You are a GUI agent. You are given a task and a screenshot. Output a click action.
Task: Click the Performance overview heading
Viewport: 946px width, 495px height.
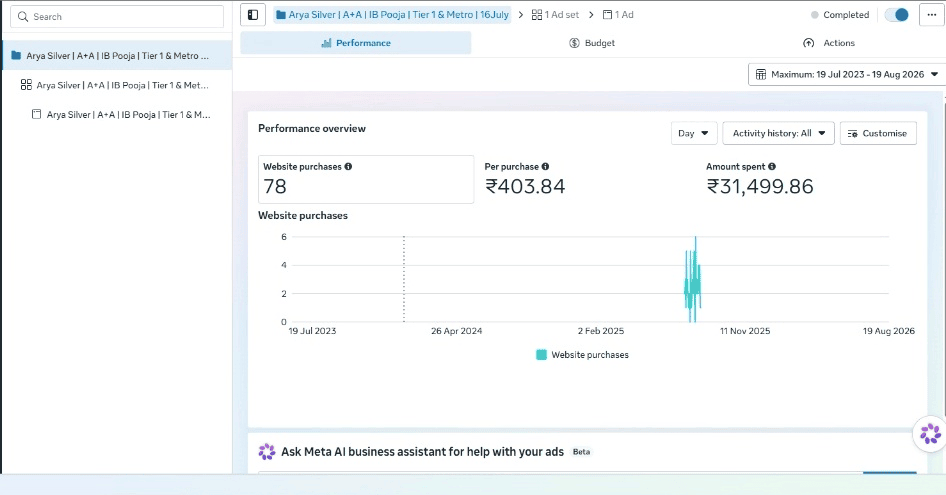point(312,129)
